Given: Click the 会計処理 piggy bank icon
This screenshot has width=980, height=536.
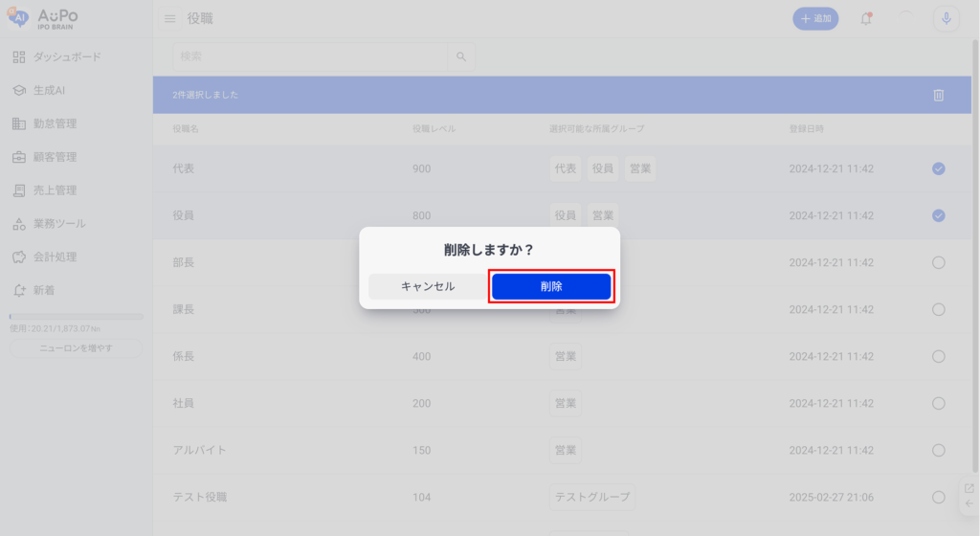Looking at the screenshot, I should [19, 257].
